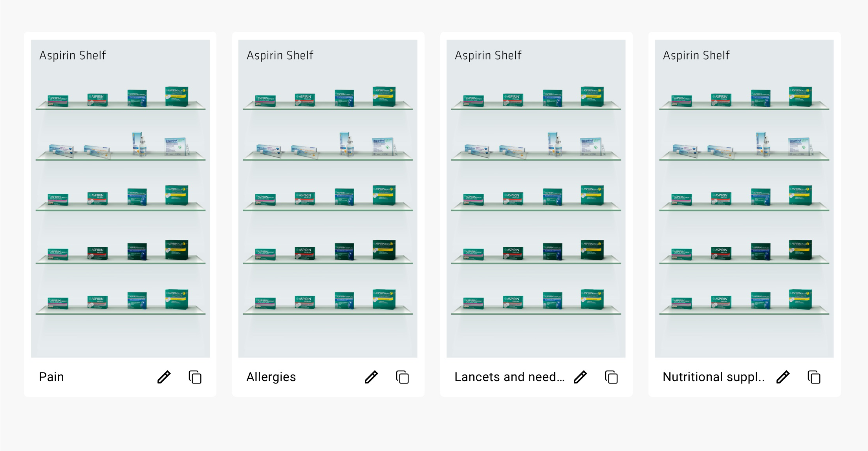
Task: Duplicate the Lancets and needles shelf
Action: pyautogui.click(x=612, y=377)
